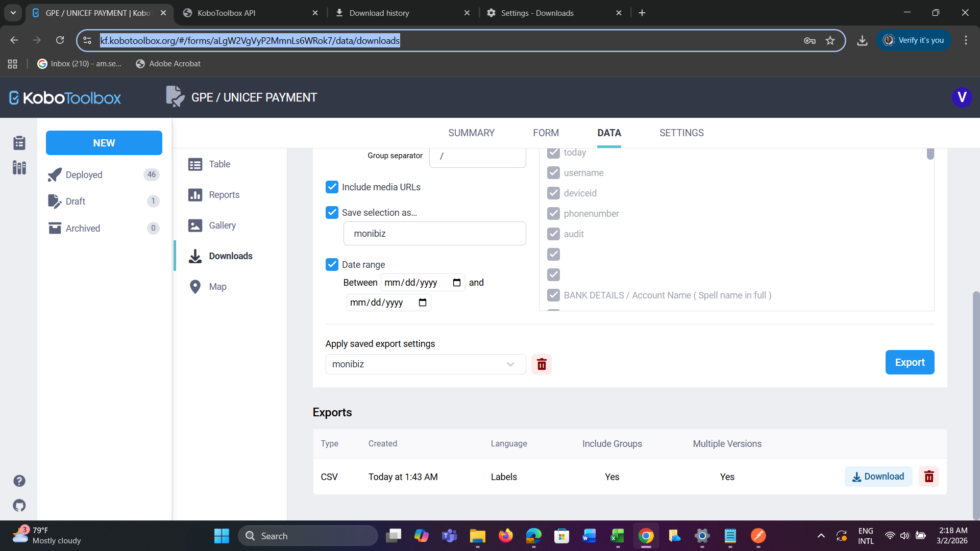Screen dimensions: 980x551
Task: Toggle the Date range checkbox
Action: point(332,264)
